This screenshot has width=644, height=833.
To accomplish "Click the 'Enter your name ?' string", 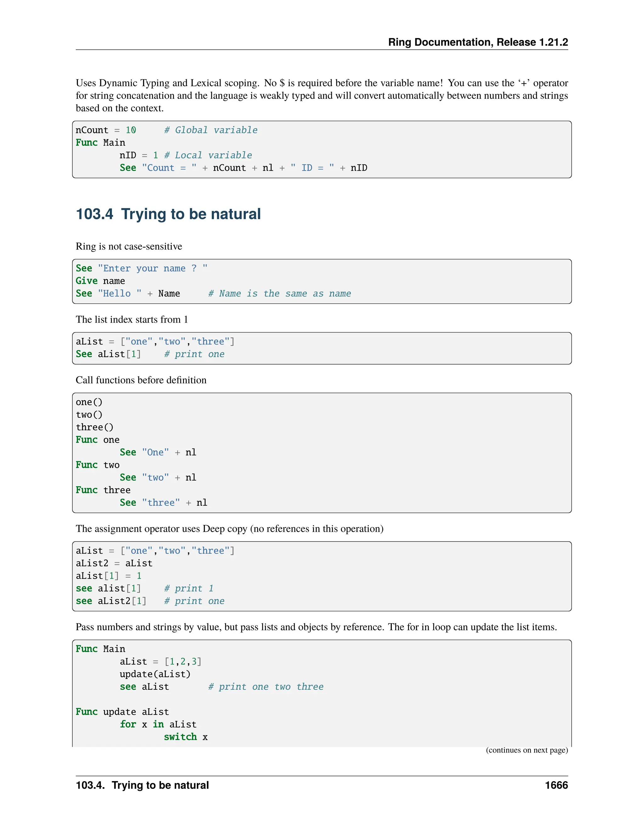I will 153,268.
